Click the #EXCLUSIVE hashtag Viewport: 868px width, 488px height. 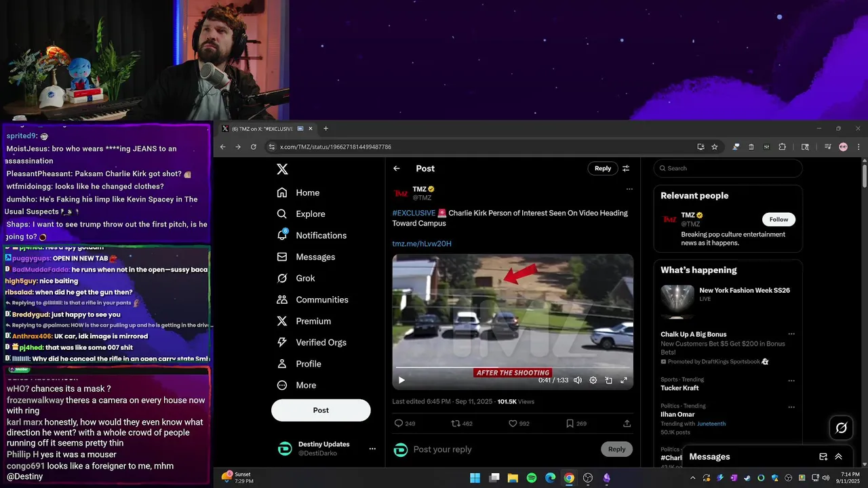(414, 213)
